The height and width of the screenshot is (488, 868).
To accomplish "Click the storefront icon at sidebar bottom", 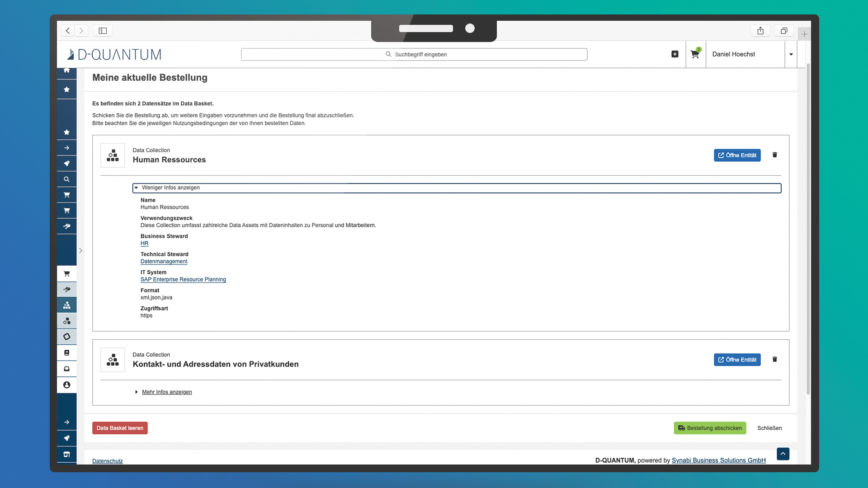I will point(66,454).
